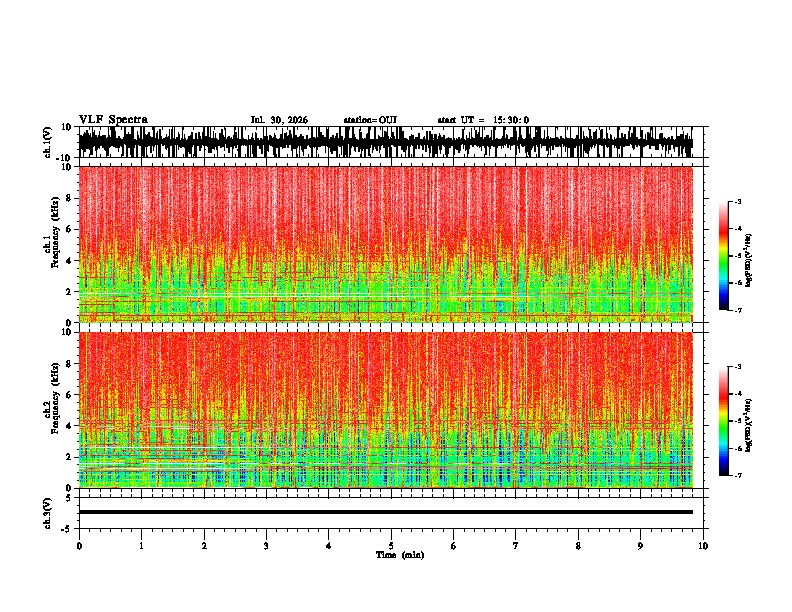Click the "9" tick on the time axis
792x612 pixels.
640,546
